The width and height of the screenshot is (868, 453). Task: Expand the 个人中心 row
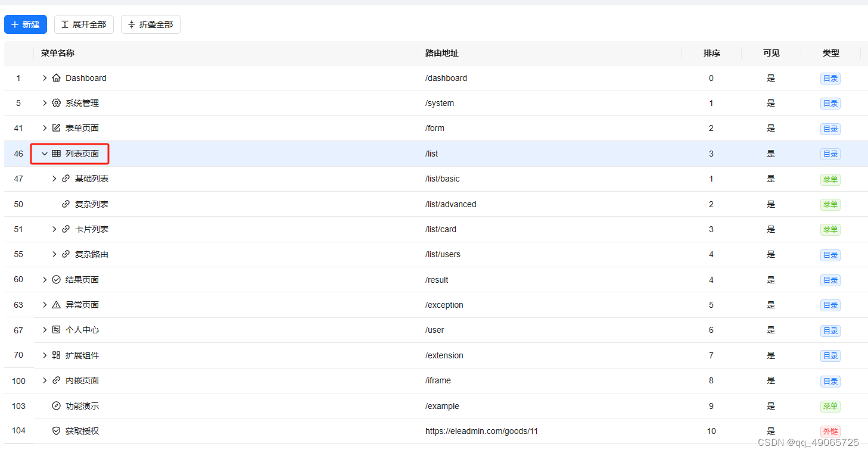45,330
